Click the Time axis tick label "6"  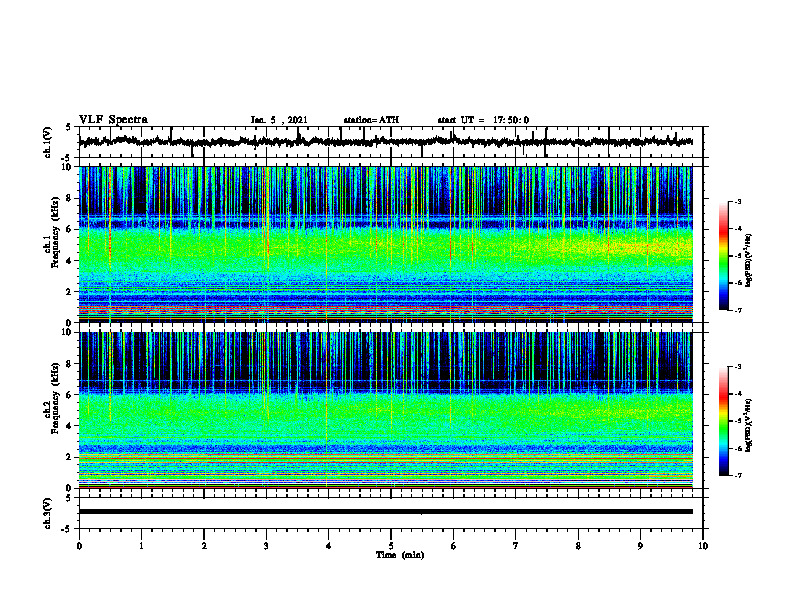click(x=453, y=546)
